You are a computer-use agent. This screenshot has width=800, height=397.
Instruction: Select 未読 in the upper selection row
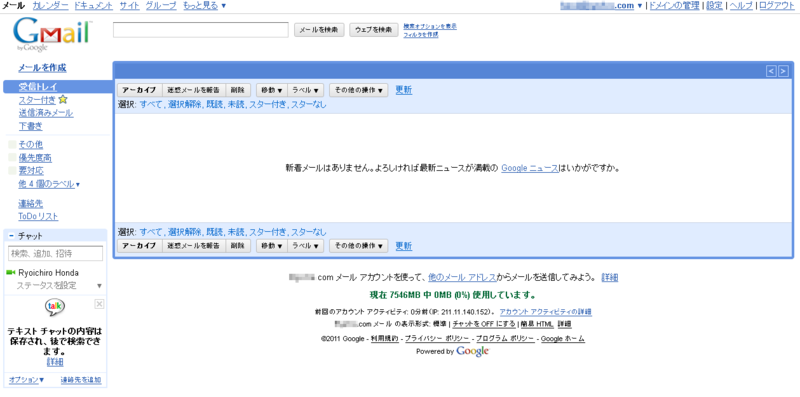point(236,105)
